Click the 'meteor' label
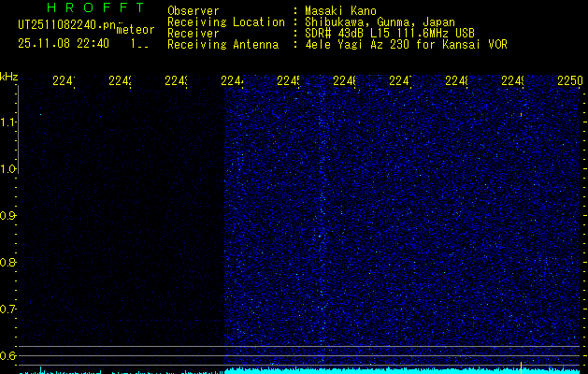 tap(136, 30)
